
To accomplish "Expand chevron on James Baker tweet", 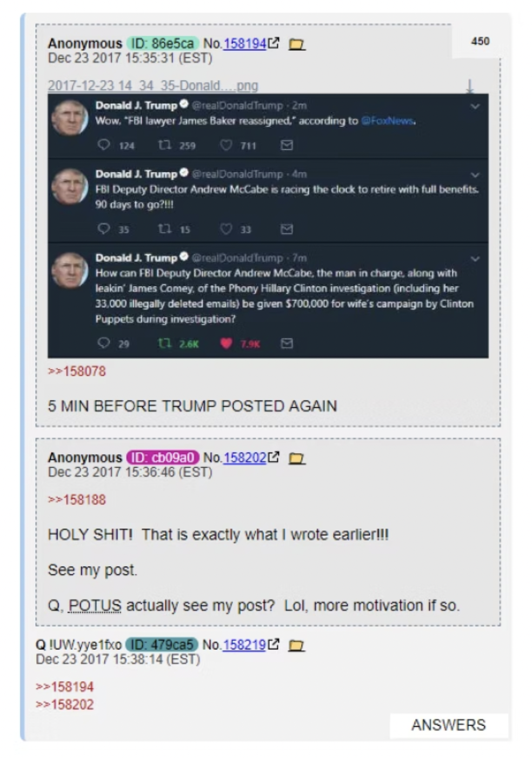I will coord(475,107).
